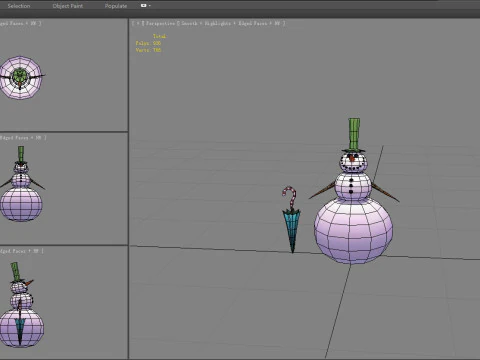Screen dimensions: 480x360
Task: Click the Polys count statistic
Action: pyautogui.click(x=148, y=43)
